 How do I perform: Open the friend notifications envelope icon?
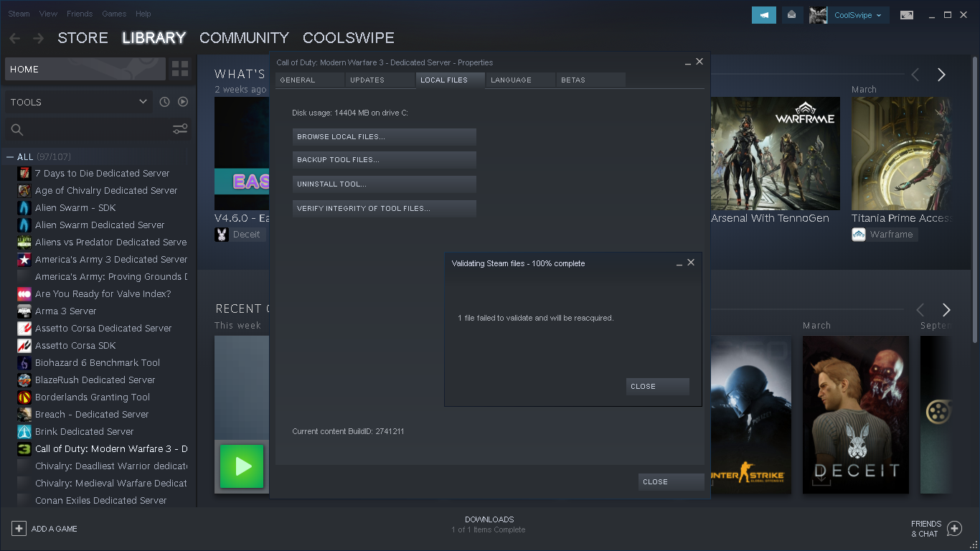(x=792, y=15)
